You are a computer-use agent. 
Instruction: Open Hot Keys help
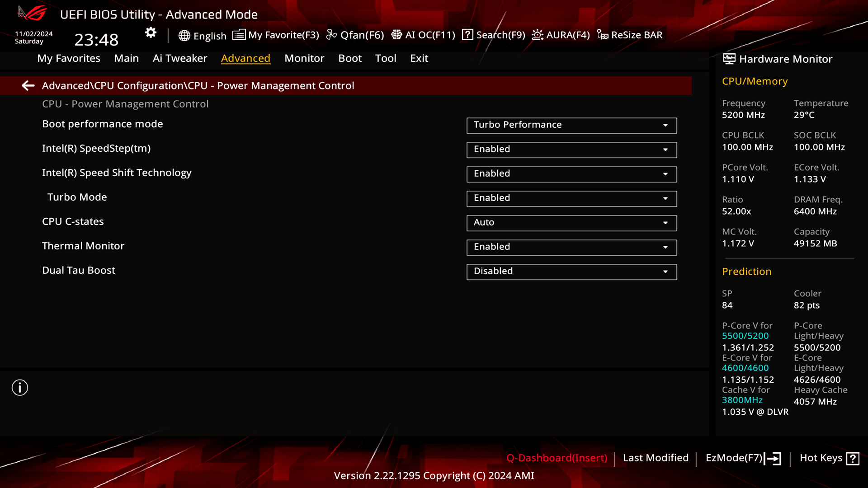[829, 458]
